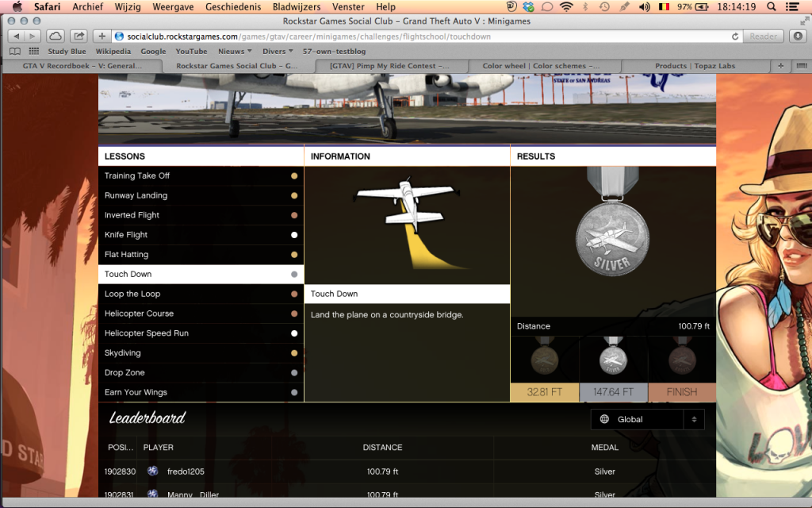
Task: Click the gold medal 32.81 FT tier
Action: 544,369
